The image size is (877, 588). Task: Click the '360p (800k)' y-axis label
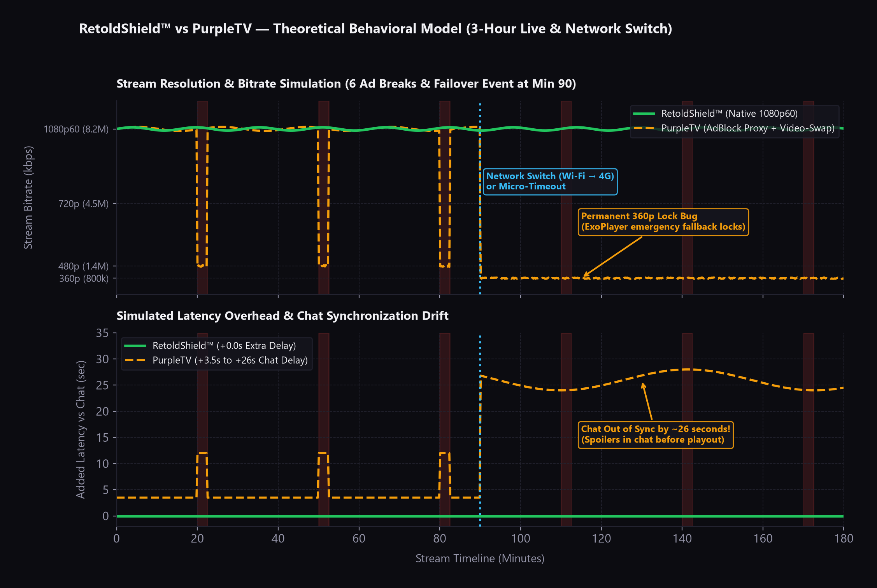pos(84,278)
